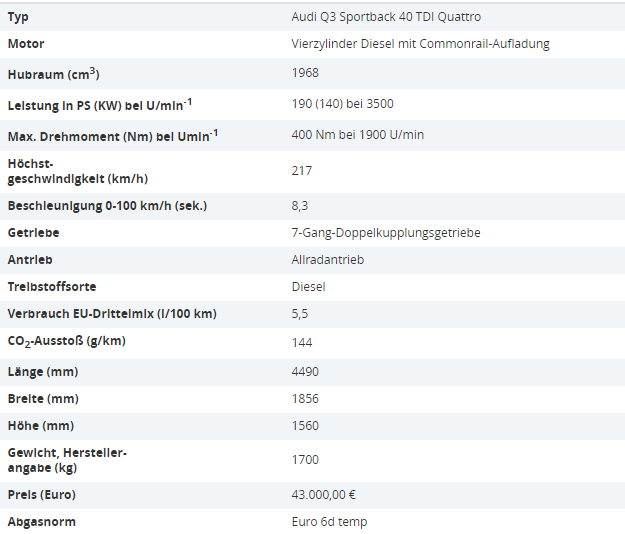Select the 'Diesel' fuel type value
The height and width of the screenshot is (534, 625).
coord(309,287)
